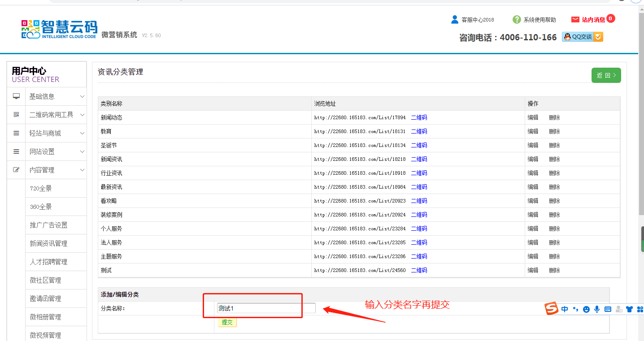The height and width of the screenshot is (341, 644).
Task: Click the 智慧云码 logo
Action: [59, 29]
